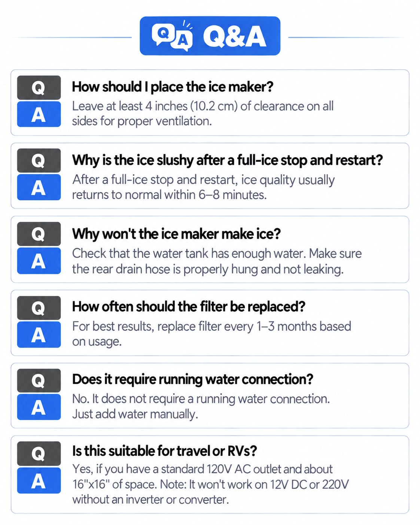Click the A badge beside 4 inches clearance
Image resolution: width=420 pixels, height=525 pixels.
[39, 114]
